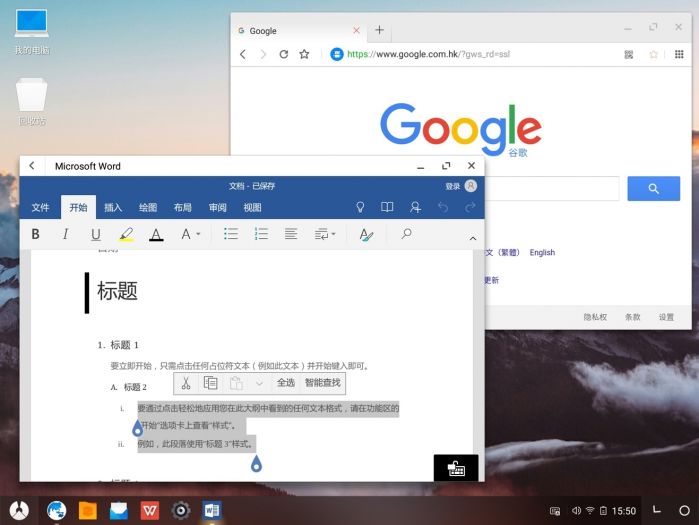
Task: Open Google 条款 link
Action: click(x=632, y=317)
